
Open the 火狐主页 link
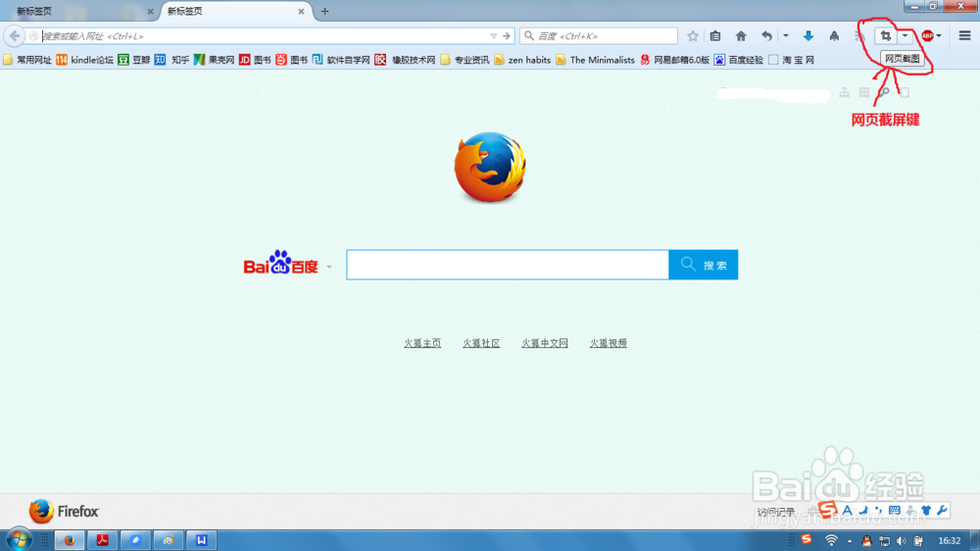click(422, 343)
